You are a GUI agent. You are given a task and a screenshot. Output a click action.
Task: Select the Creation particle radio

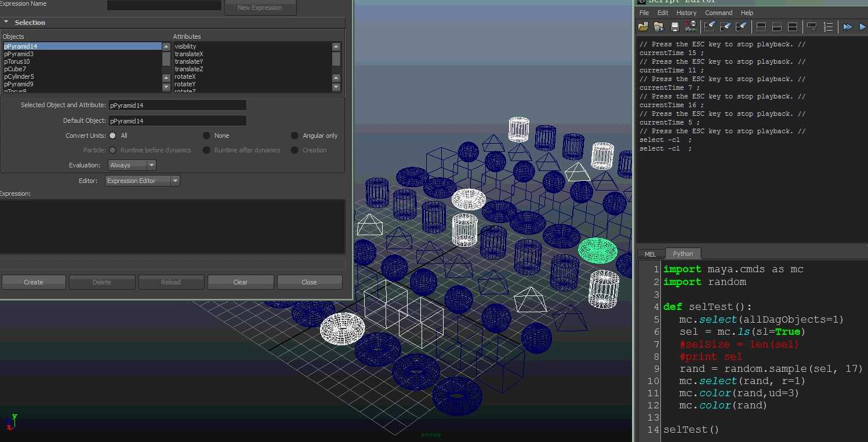pos(295,150)
